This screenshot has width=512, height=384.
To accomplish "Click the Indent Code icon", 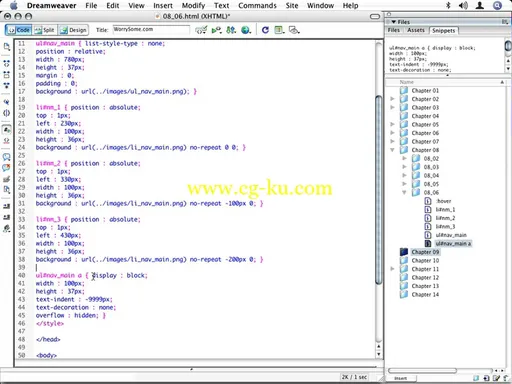I will [6, 206].
